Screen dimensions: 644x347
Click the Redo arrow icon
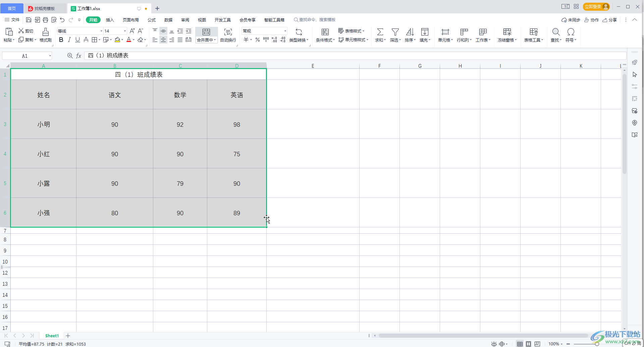coord(71,20)
